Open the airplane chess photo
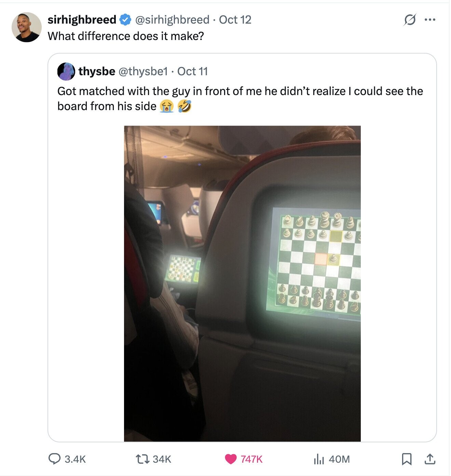The image size is (451, 476). click(242, 283)
